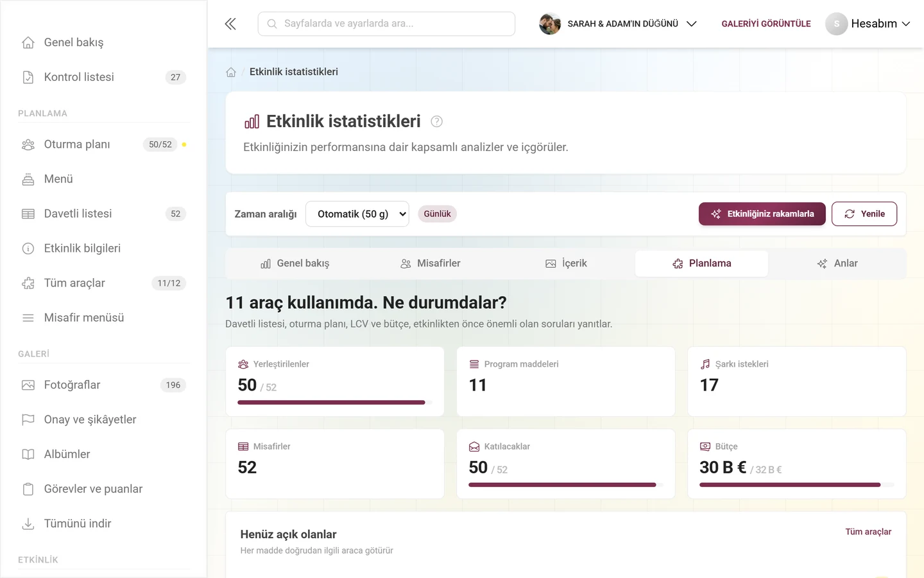Open help question-mark icon beside title
924x578 pixels.
(x=436, y=121)
